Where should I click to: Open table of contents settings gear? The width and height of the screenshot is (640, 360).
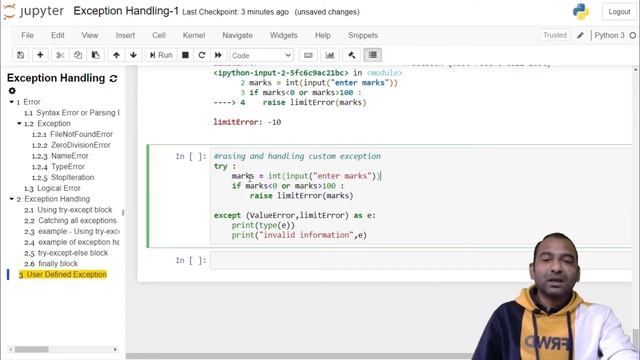point(12,91)
